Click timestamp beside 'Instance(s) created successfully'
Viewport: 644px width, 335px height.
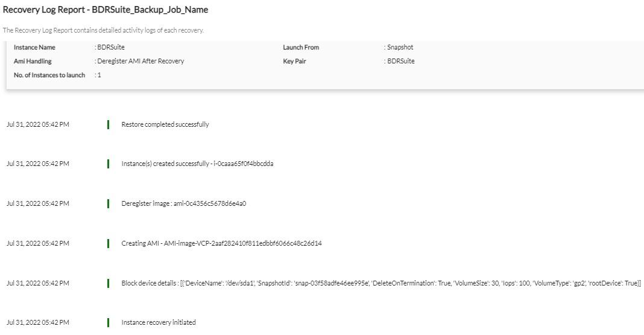[38, 164]
